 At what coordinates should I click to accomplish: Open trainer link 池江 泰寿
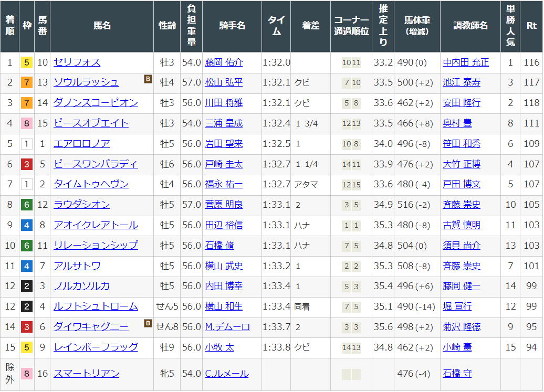pos(462,82)
